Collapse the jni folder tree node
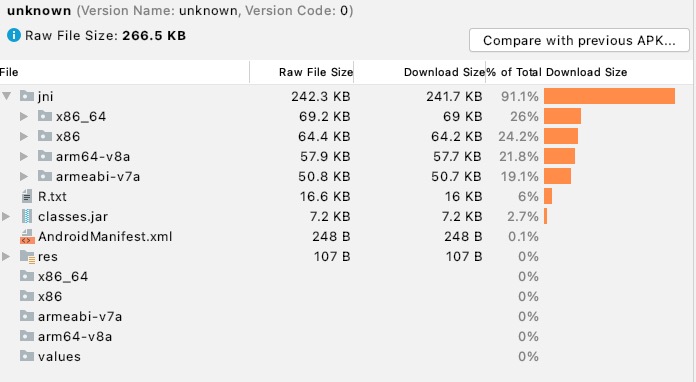 7,96
